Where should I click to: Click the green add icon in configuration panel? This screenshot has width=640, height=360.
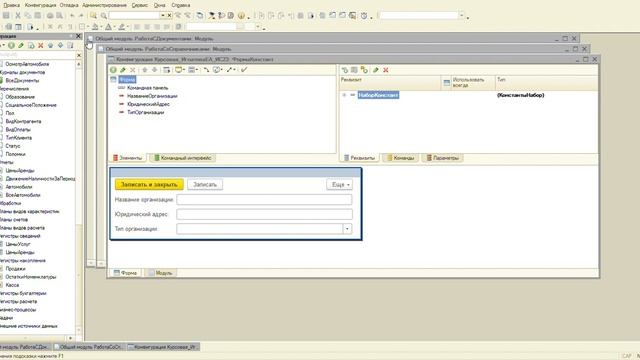coord(11,45)
